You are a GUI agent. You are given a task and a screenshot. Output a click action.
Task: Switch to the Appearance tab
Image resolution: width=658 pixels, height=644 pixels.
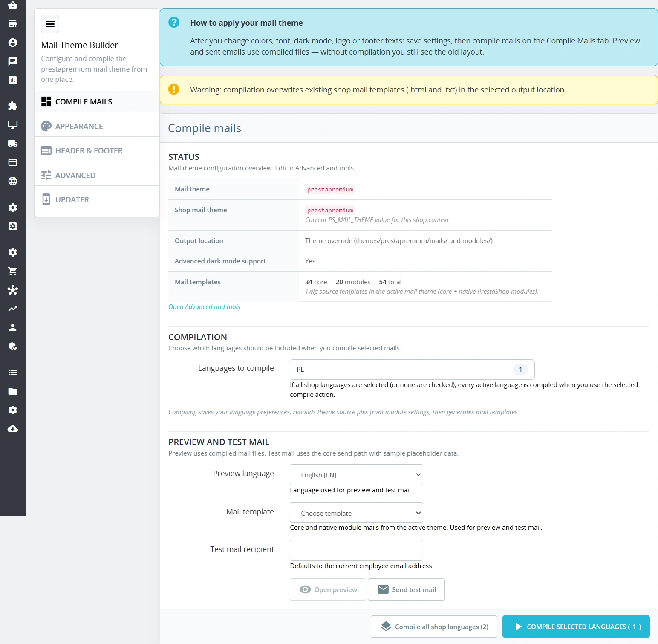tap(97, 126)
